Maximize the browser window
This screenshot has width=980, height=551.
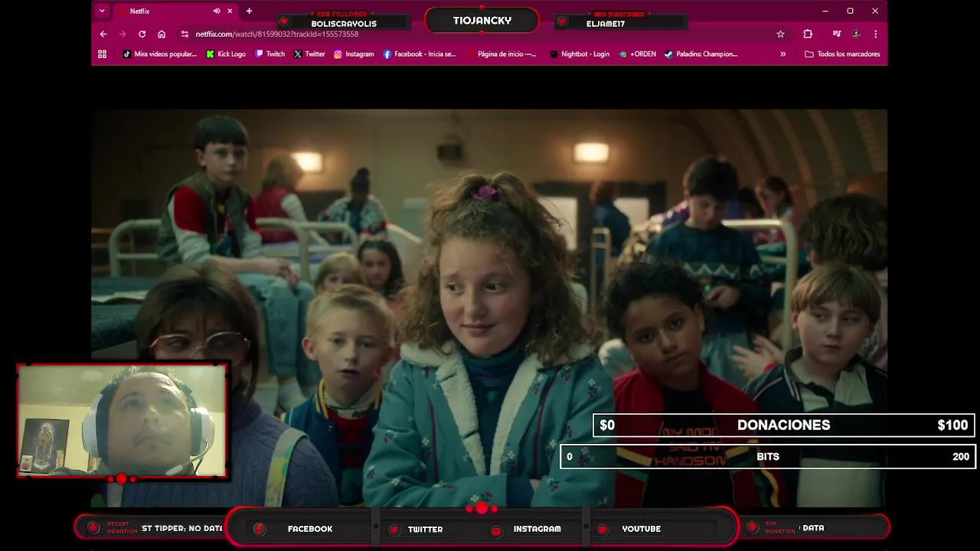[850, 11]
